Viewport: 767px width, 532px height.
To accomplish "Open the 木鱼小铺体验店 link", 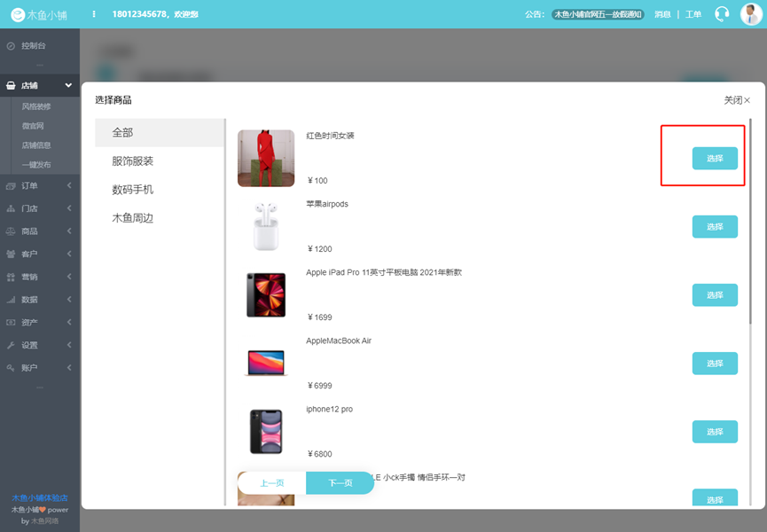I will pos(40,497).
